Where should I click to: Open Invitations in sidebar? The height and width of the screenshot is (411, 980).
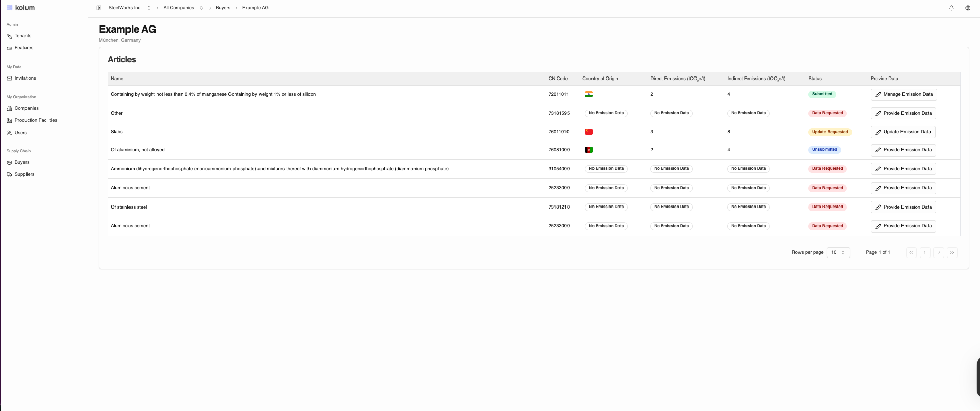click(x=25, y=78)
